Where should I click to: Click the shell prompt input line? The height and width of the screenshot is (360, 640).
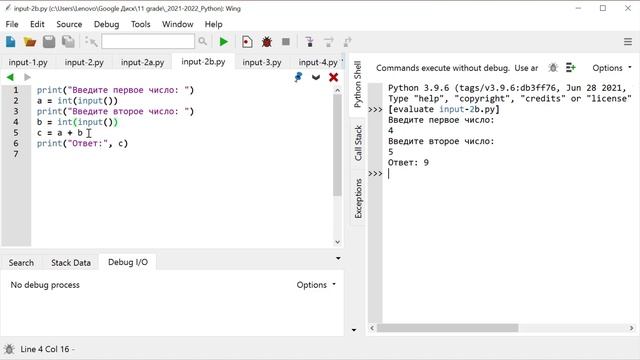(507, 173)
